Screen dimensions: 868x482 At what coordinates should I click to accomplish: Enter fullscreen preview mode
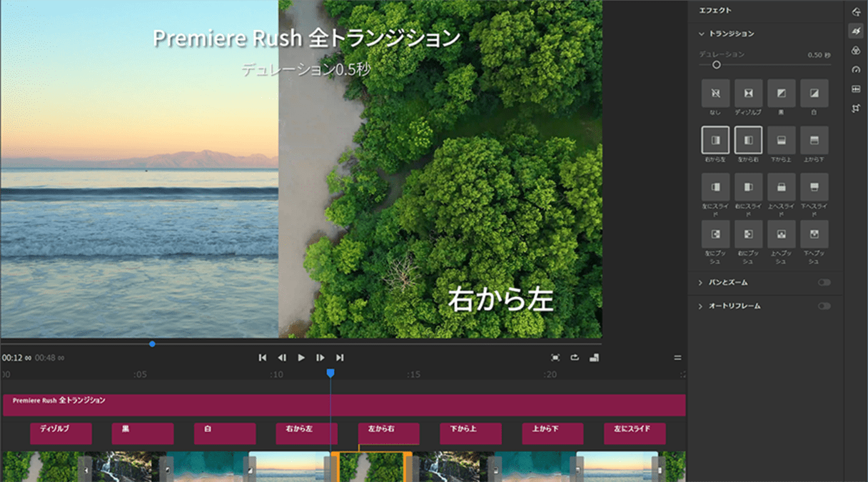click(x=555, y=357)
